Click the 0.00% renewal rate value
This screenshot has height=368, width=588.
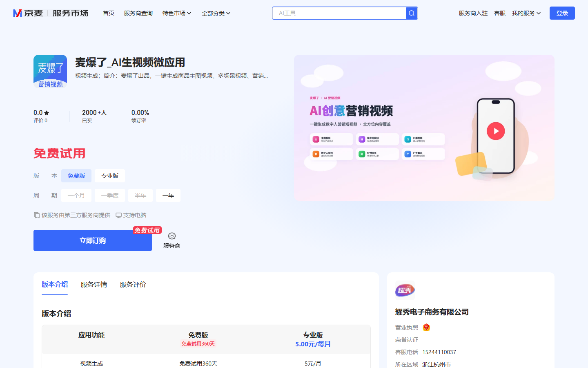point(140,112)
